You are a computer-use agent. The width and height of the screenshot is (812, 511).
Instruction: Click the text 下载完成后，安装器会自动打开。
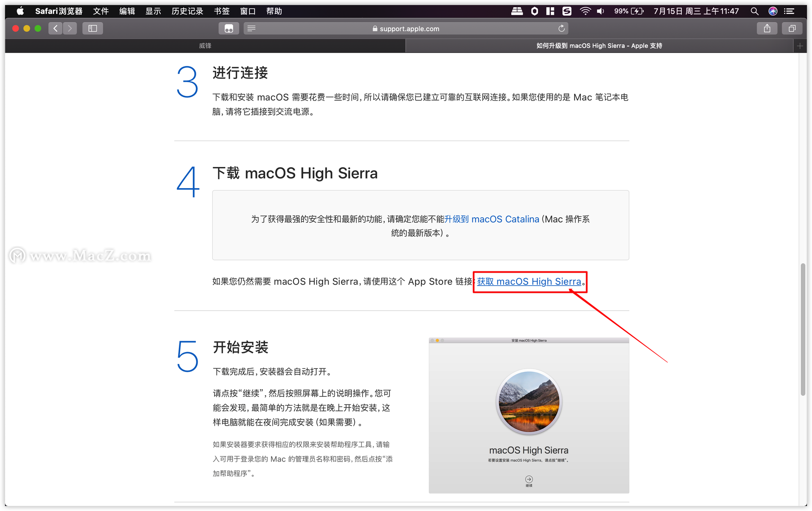pyautogui.click(x=274, y=372)
